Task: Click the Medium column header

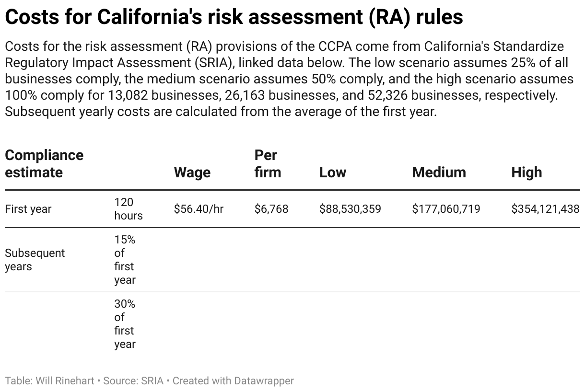Action: (x=439, y=172)
